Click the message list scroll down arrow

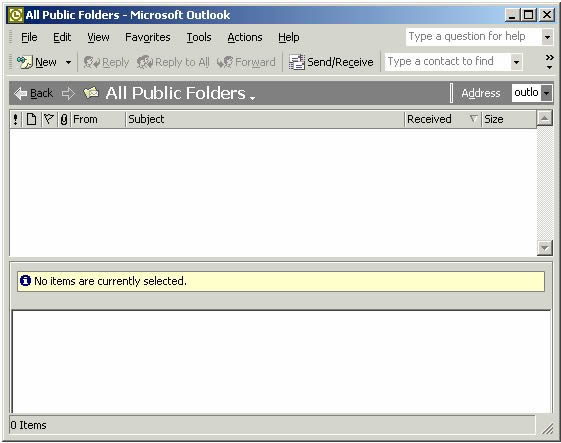pyautogui.click(x=545, y=248)
